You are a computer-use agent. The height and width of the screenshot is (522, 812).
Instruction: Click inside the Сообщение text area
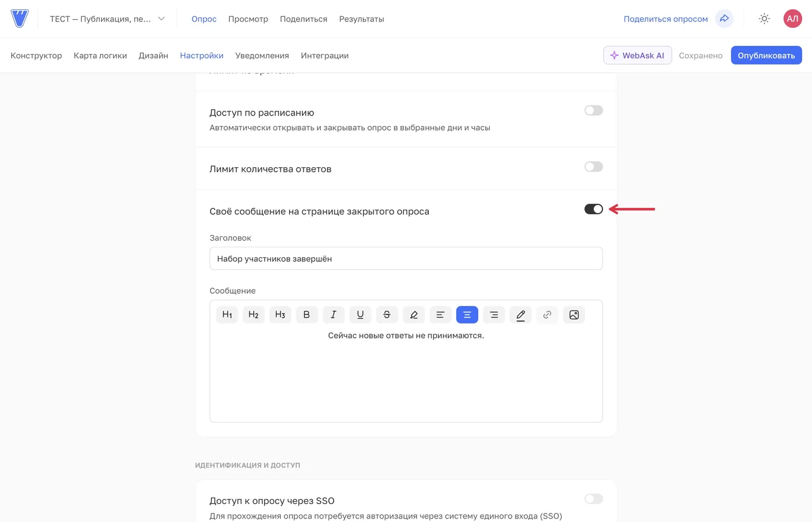click(406, 375)
